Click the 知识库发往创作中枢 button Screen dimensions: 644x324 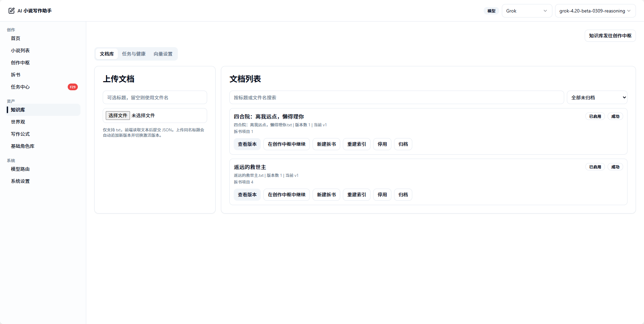coord(610,36)
